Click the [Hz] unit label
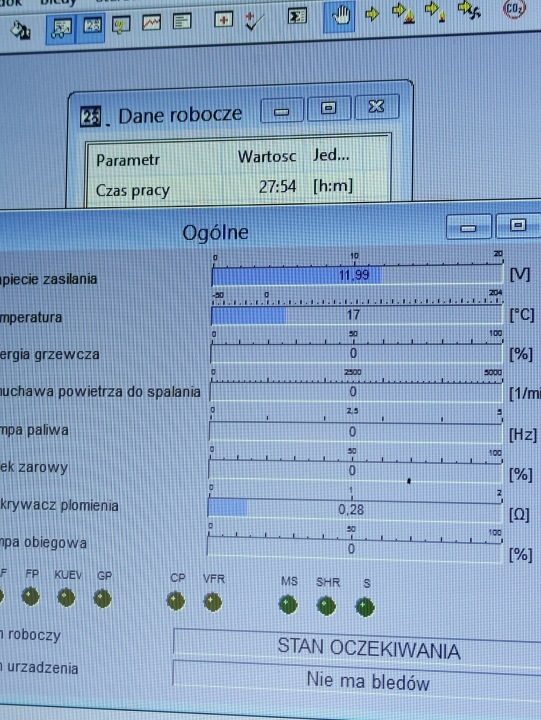Image resolution: width=541 pixels, height=720 pixels. pos(523,435)
